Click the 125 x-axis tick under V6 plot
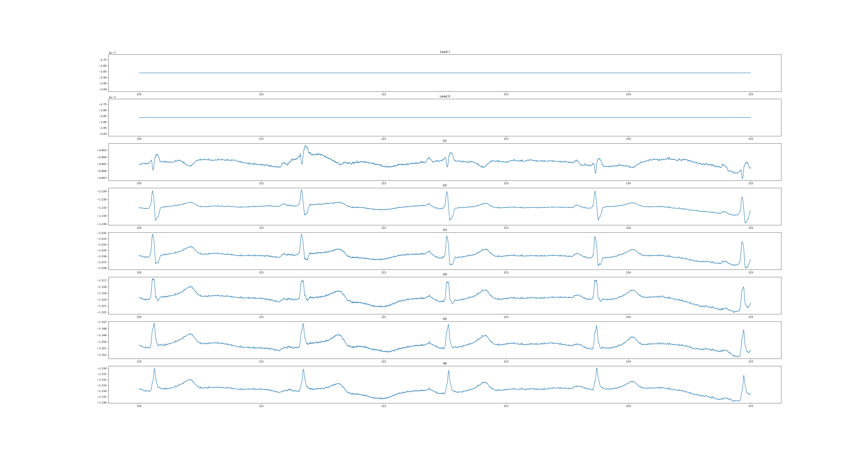The height and width of the screenshot is (453, 868). (750, 406)
